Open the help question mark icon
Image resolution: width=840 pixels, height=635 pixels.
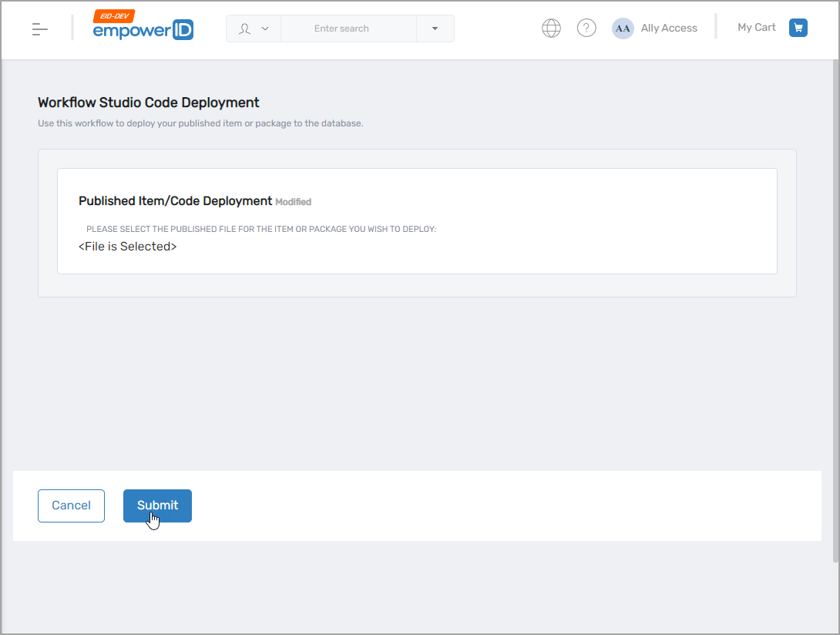click(586, 27)
